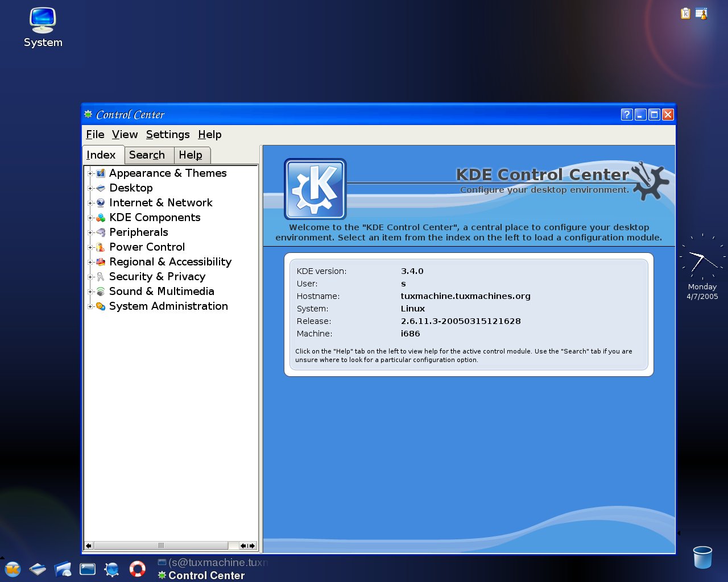The height and width of the screenshot is (582, 728).
Task: Click the index panel horizontal scrollbar thumb
Action: [x=161, y=546]
